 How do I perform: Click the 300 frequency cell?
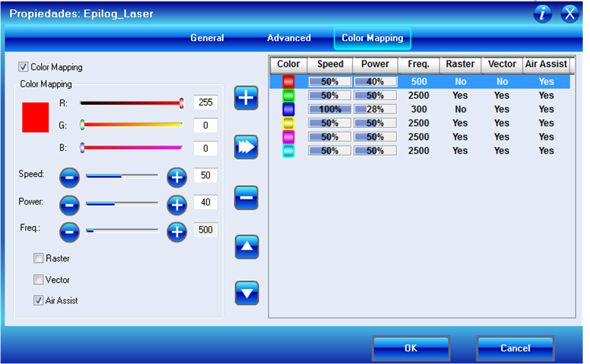tap(419, 110)
